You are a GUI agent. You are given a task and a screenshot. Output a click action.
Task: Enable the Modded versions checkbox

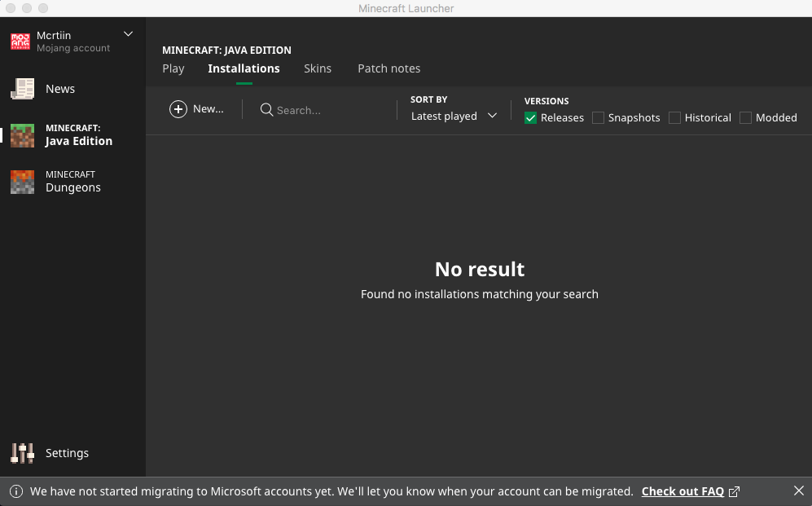click(x=746, y=118)
